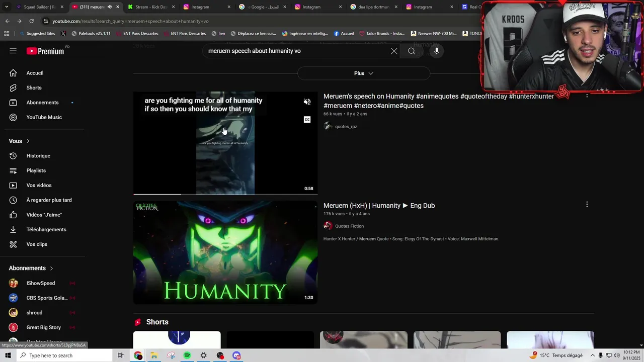
Task: Clear the search query with the X
Action: [394, 51]
